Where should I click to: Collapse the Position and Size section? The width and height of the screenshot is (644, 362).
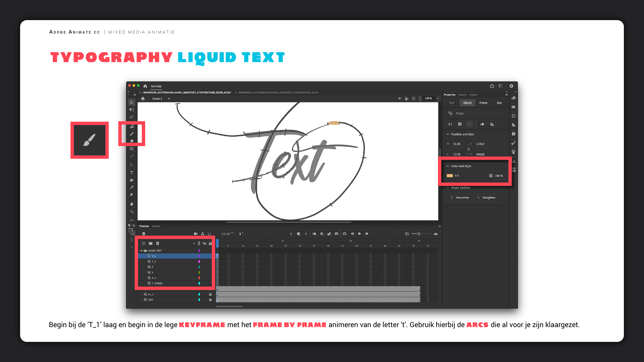(x=448, y=134)
